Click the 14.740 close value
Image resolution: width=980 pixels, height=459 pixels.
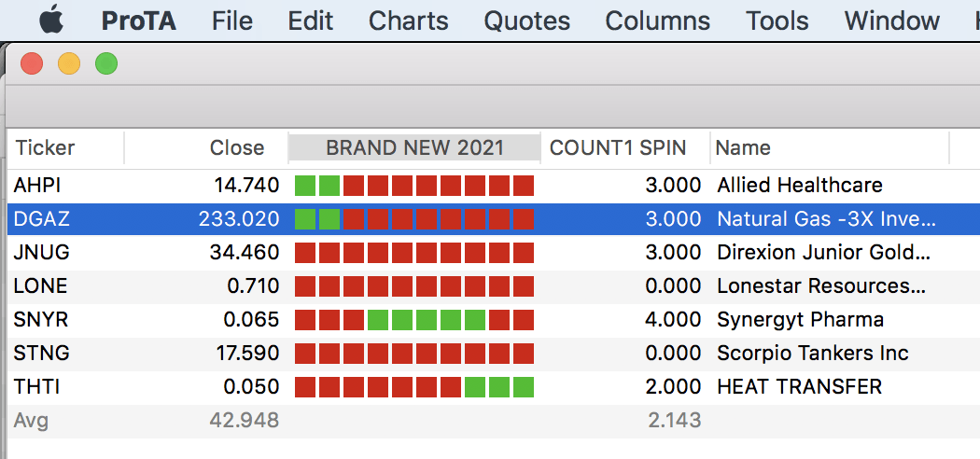coord(246,186)
